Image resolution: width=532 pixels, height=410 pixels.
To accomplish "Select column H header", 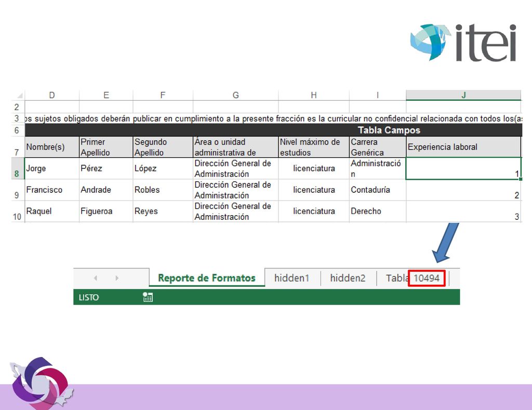I will click(x=314, y=96).
